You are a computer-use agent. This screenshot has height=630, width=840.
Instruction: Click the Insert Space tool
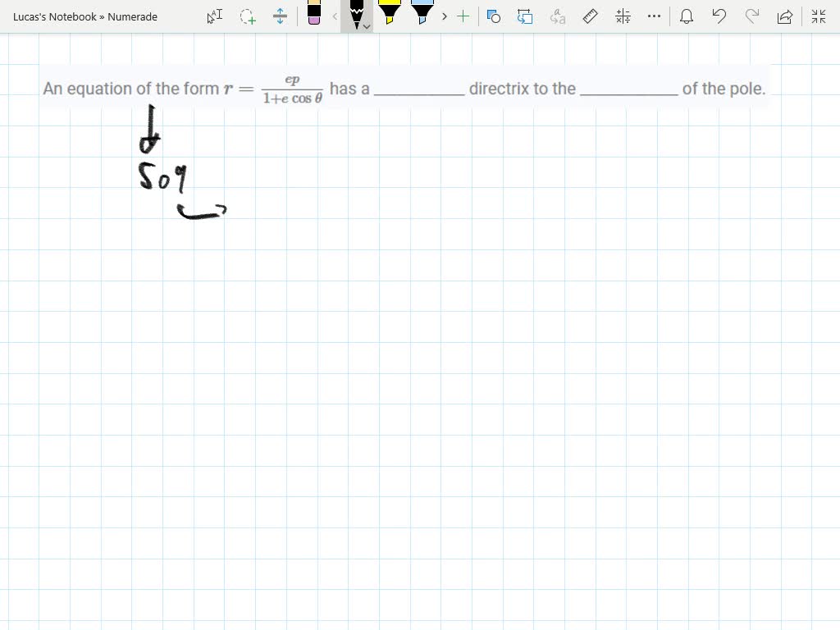point(280,16)
